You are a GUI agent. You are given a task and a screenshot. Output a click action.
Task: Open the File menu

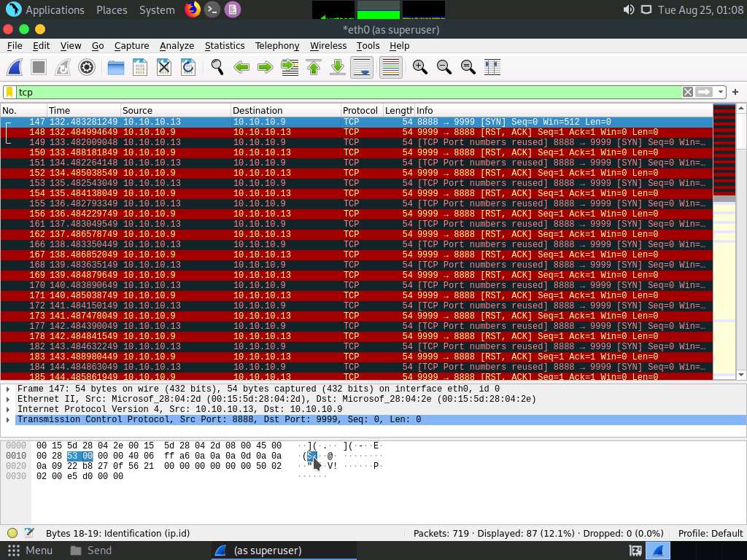[15, 46]
